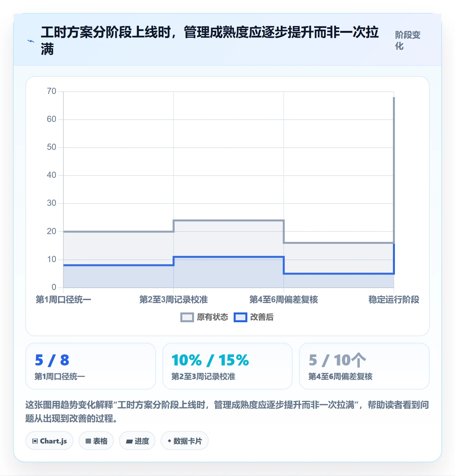This screenshot has width=455, height=476.
Task: Click the y-axis value 50
Action: [x=52, y=147]
